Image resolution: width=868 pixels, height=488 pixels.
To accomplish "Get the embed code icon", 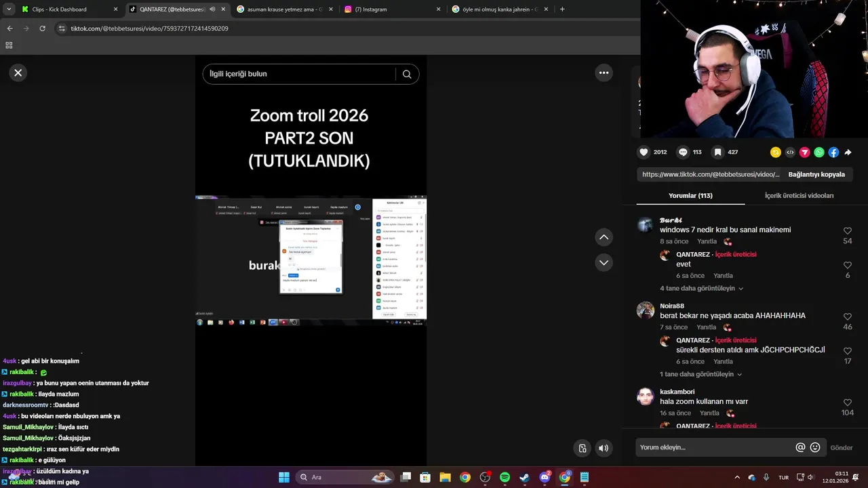I will pos(790,152).
